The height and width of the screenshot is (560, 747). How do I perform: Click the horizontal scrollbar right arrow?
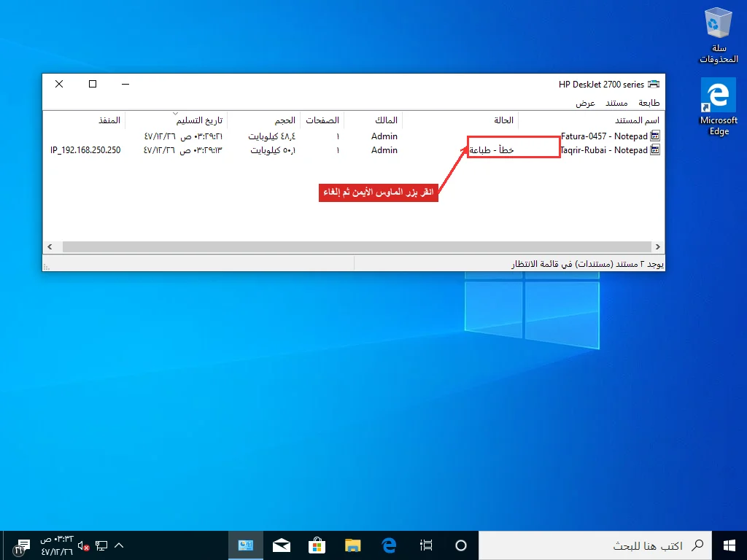[658, 246]
